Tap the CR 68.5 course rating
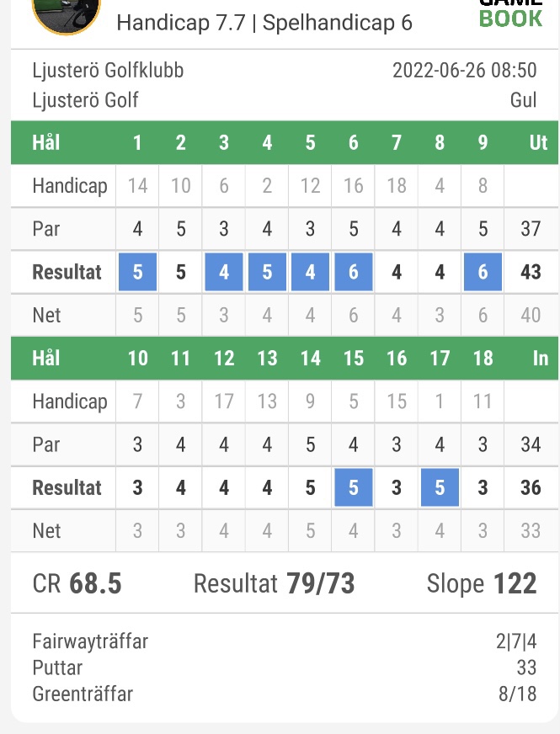This screenshot has width=560, height=734. pyautogui.click(x=77, y=583)
